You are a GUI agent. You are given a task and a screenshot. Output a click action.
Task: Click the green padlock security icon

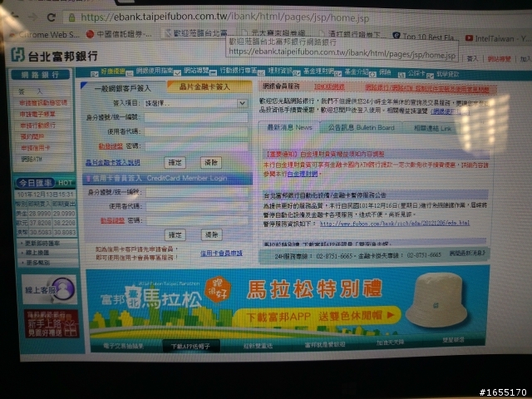(72, 17)
